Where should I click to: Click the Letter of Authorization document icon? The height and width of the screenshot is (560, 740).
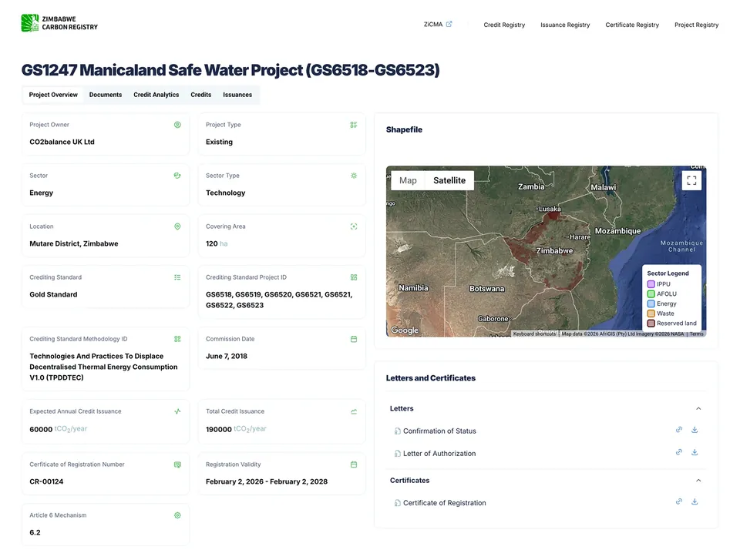[x=398, y=454]
